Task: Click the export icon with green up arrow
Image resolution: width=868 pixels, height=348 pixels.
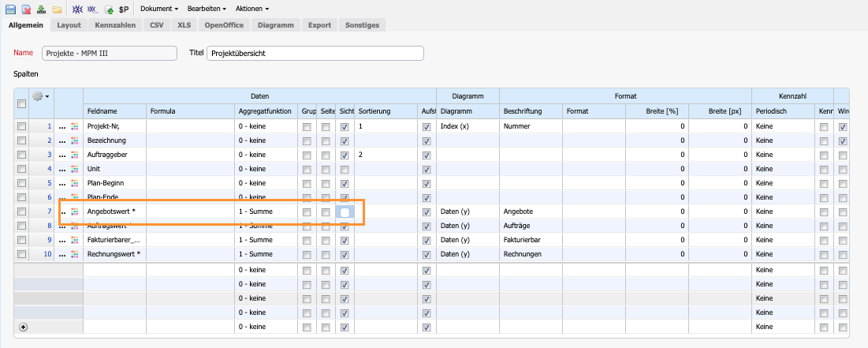Action: click(x=109, y=9)
